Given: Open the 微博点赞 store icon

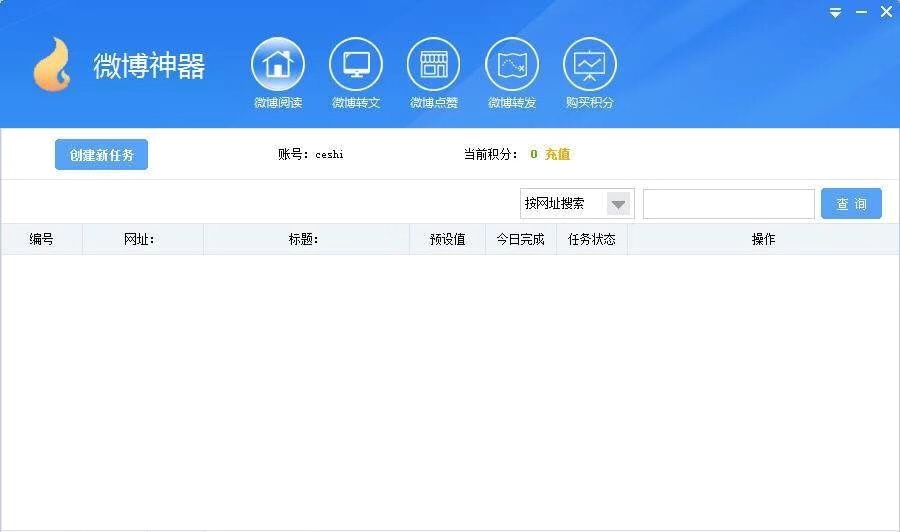Looking at the screenshot, I should click(434, 64).
